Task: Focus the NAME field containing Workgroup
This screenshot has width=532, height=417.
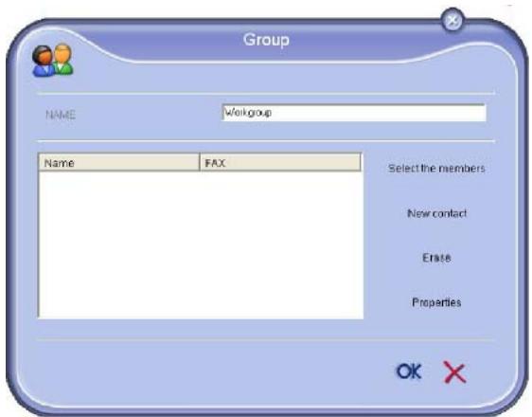Action: point(353,113)
